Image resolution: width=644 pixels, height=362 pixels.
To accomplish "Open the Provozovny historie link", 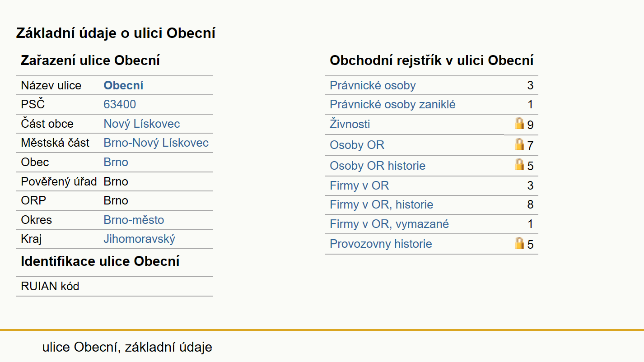I will tap(381, 244).
